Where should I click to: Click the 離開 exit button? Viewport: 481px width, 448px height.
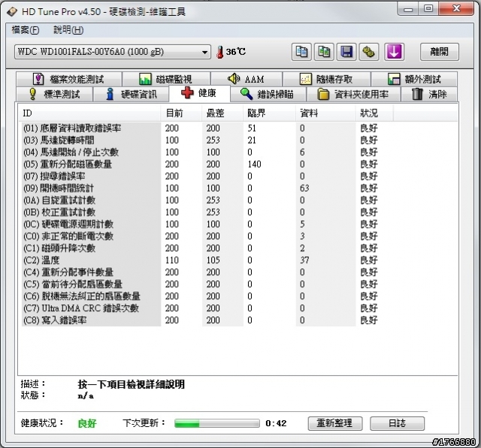point(439,52)
